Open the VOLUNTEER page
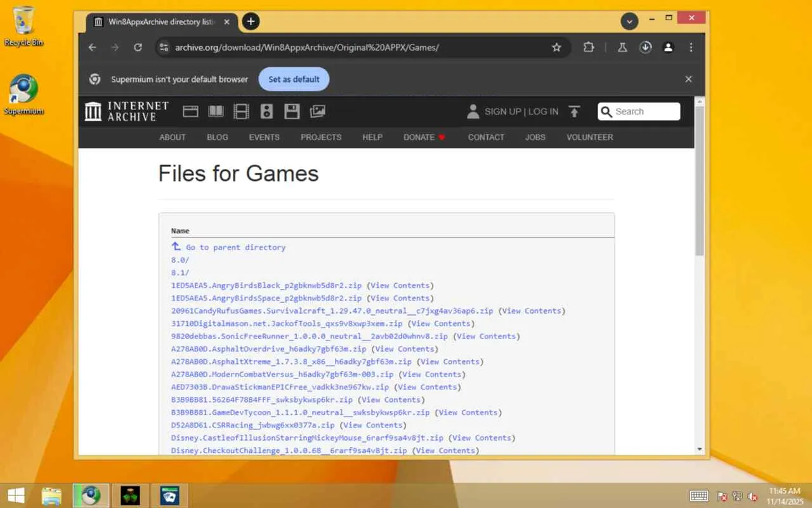The image size is (812, 508). [x=590, y=137]
